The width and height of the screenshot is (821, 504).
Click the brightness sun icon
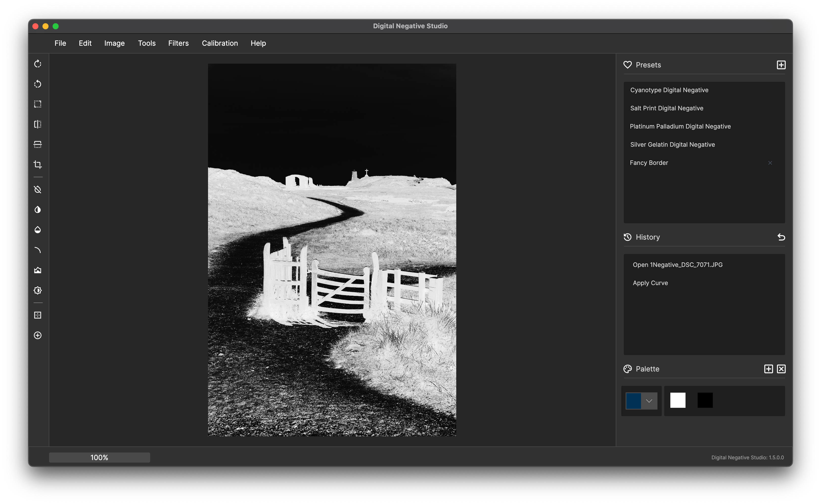[x=38, y=290]
